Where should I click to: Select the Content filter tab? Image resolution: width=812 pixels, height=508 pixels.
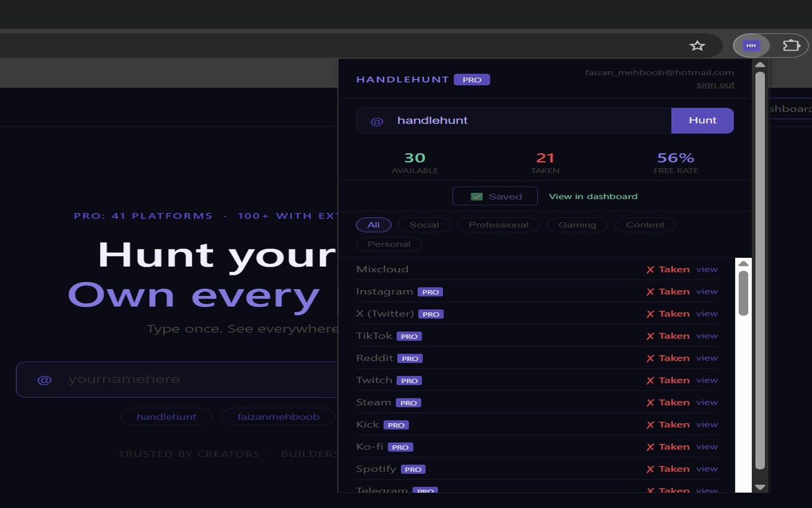pos(645,225)
